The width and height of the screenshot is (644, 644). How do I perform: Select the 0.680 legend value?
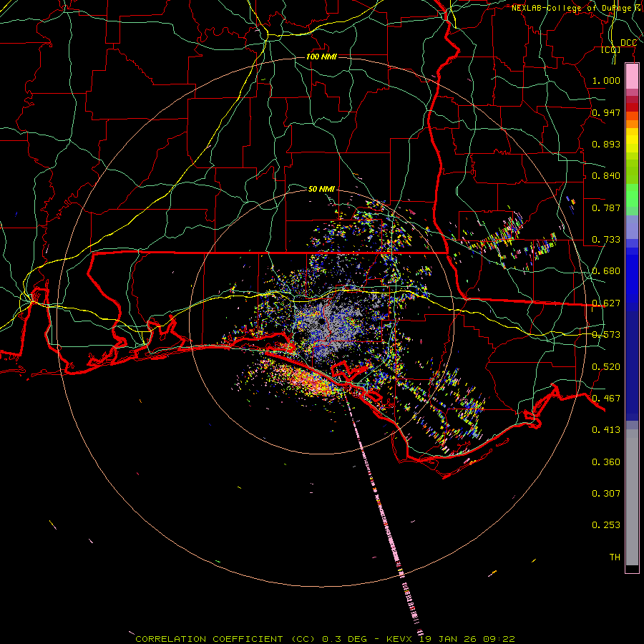click(x=606, y=271)
